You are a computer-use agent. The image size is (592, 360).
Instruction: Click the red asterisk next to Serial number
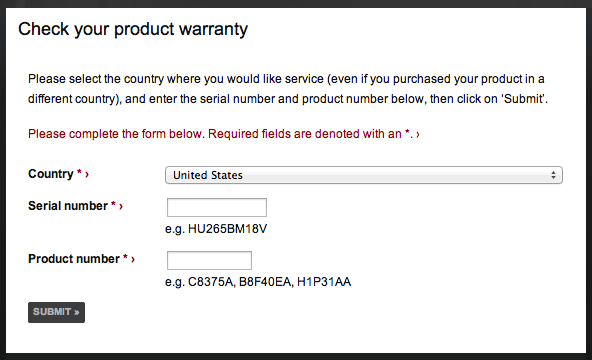113,204
